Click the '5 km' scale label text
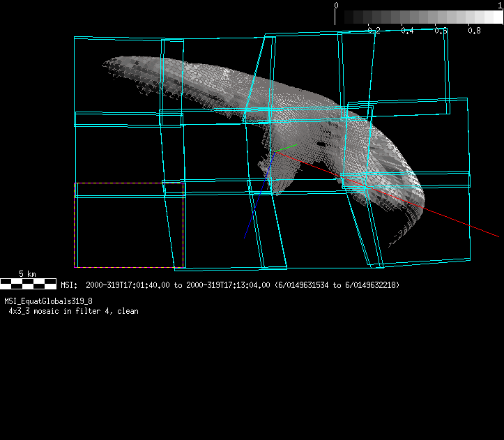Viewport: 504px width, 440px height. [x=27, y=274]
